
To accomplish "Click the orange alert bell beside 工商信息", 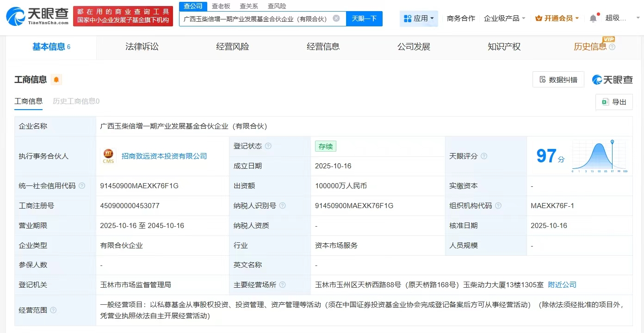I will pyautogui.click(x=56, y=80).
